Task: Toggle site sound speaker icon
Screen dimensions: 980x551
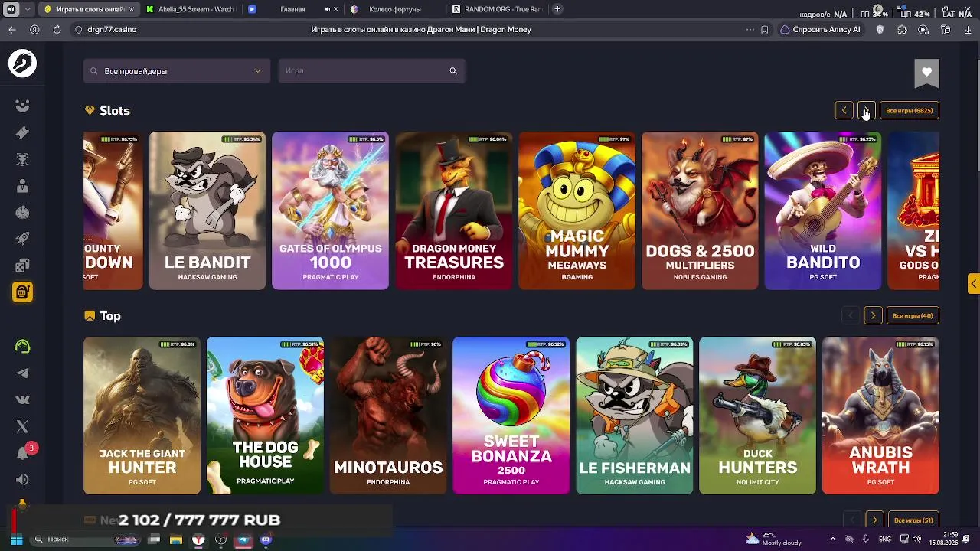Action: coord(22,480)
